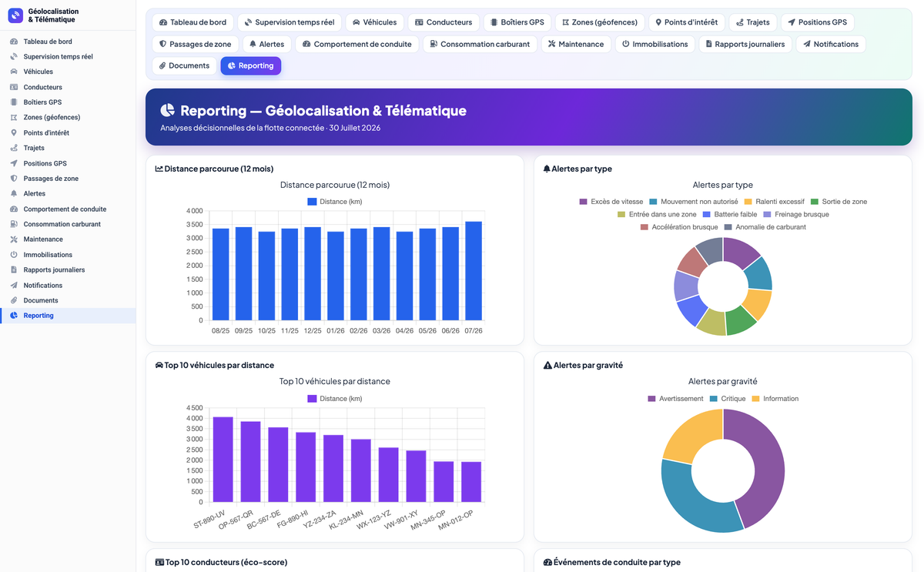This screenshot has height=572, width=924.
Task: Go to Immobilisations top tab
Action: click(x=655, y=44)
